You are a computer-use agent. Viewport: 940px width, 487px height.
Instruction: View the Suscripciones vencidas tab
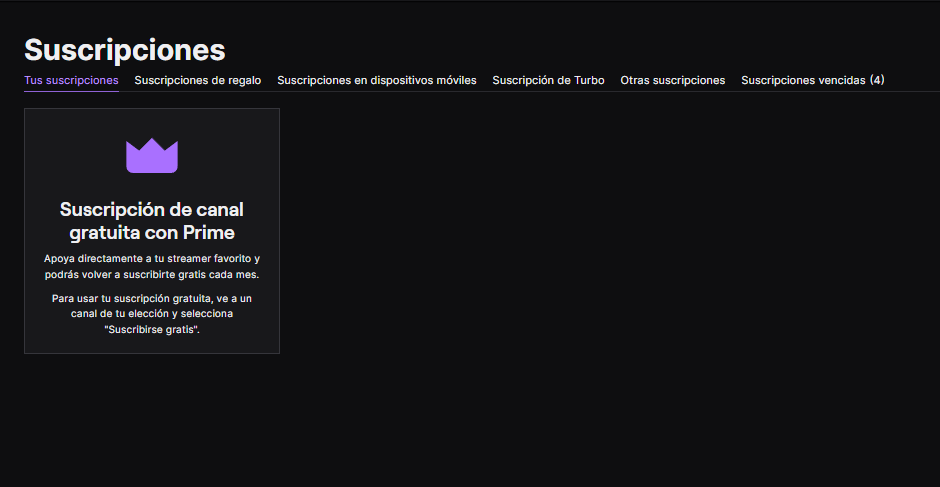(x=812, y=80)
